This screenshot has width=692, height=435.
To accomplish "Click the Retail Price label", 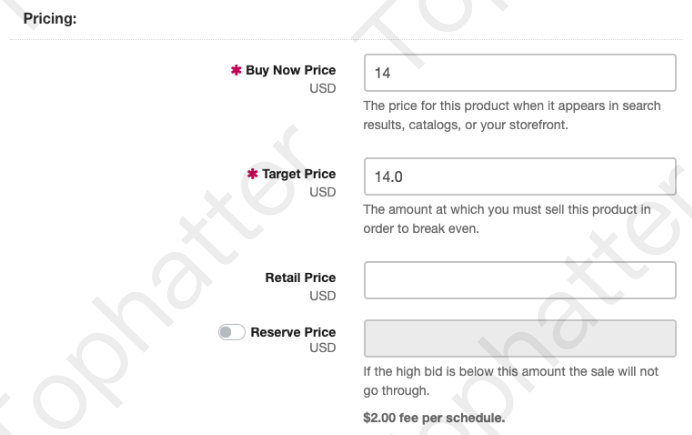I will pos(300,278).
